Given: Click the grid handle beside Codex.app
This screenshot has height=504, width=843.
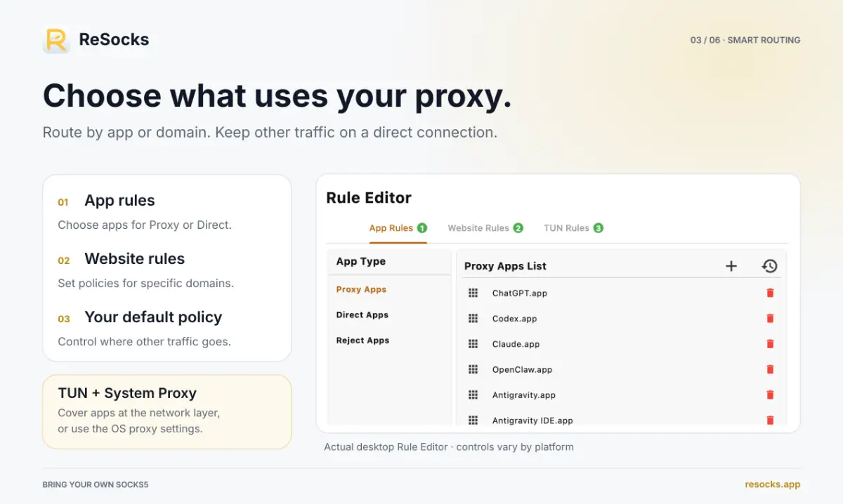Looking at the screenshot, I should (x=473, y=319).
